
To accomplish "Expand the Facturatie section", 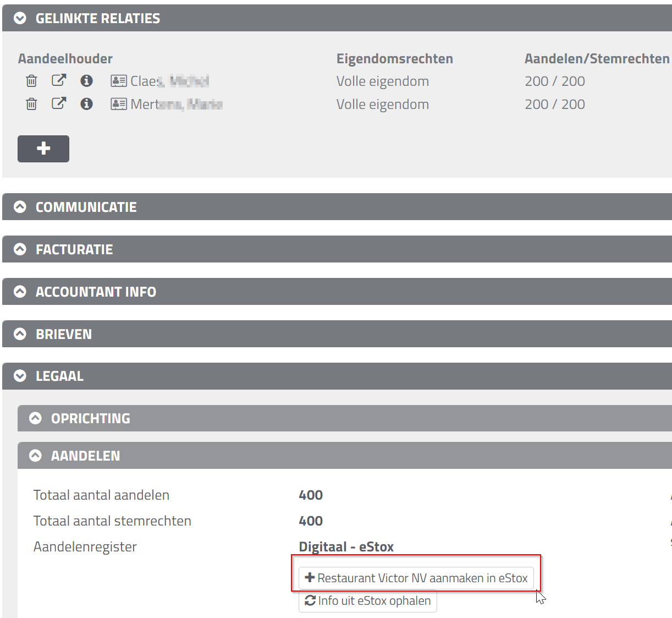I will click(x=20, y=249).
